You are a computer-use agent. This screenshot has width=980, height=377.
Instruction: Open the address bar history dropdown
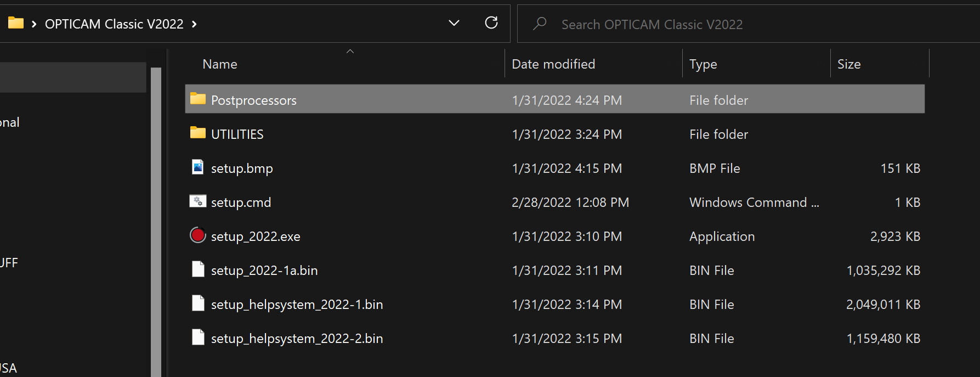click(454, 23)
